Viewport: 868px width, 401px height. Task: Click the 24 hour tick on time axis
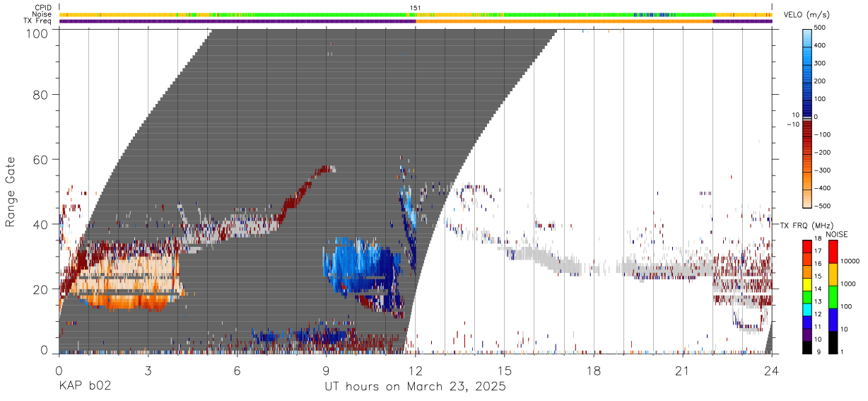coord(772,371)
